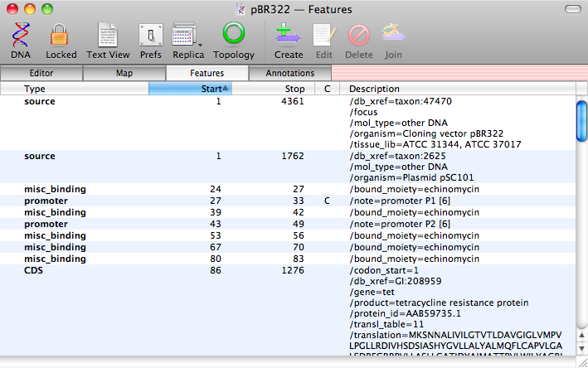The image size is (588, 368).
Task: Open Prefs switch icon
Action: pos(151,35)
